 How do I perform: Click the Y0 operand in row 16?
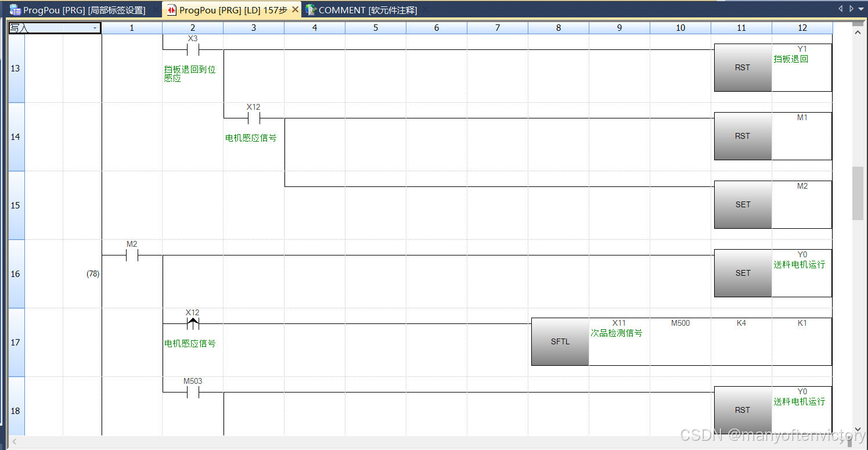tap(802, 254)
